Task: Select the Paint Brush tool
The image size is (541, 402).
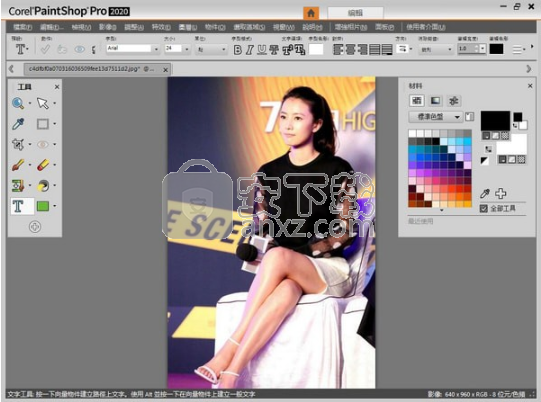Action: pos(18,165)
